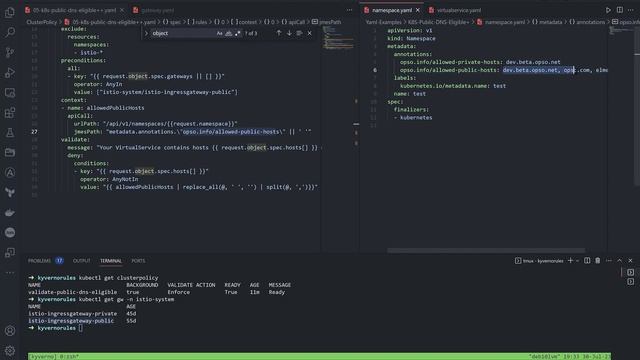640x360 pixels.
Task: Add a new terminal with plus icon
Action: tap(570, 260)
